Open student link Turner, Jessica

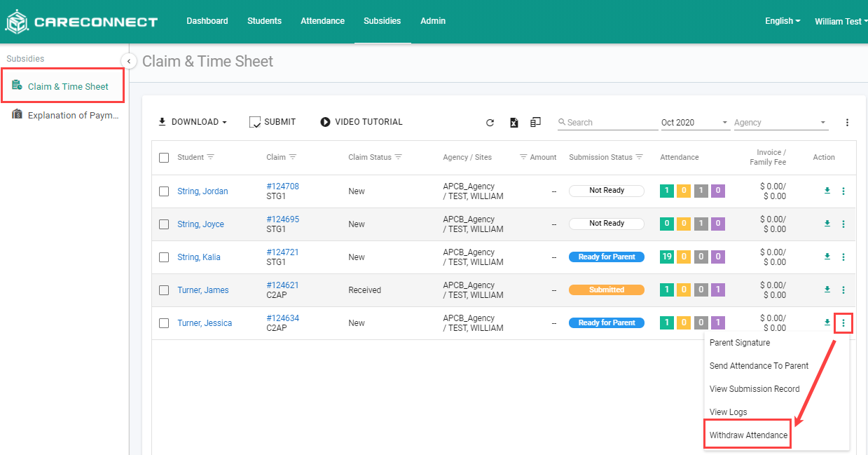tap(205, 323)
